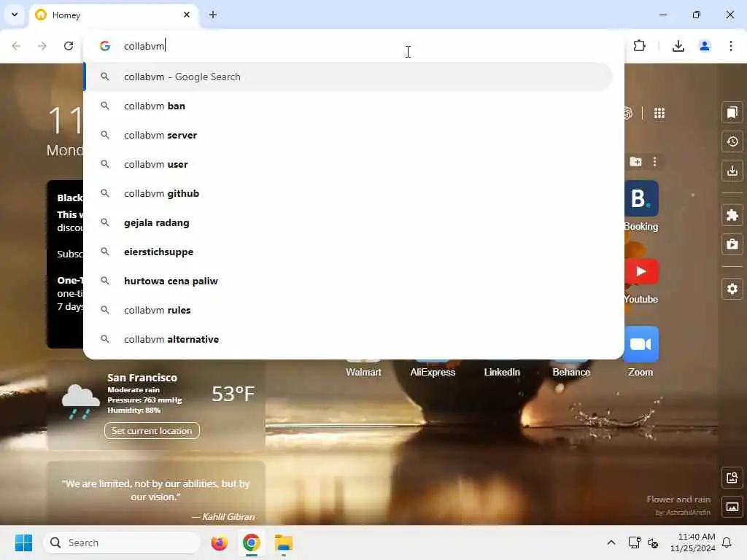Select 'gejala radang' suggestion

pos(348,222)
